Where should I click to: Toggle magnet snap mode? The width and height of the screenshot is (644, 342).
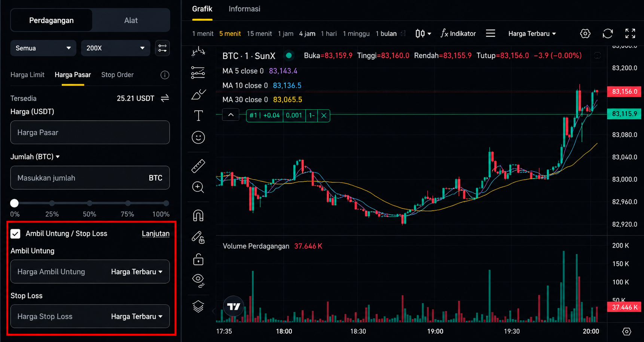point(198,216)
